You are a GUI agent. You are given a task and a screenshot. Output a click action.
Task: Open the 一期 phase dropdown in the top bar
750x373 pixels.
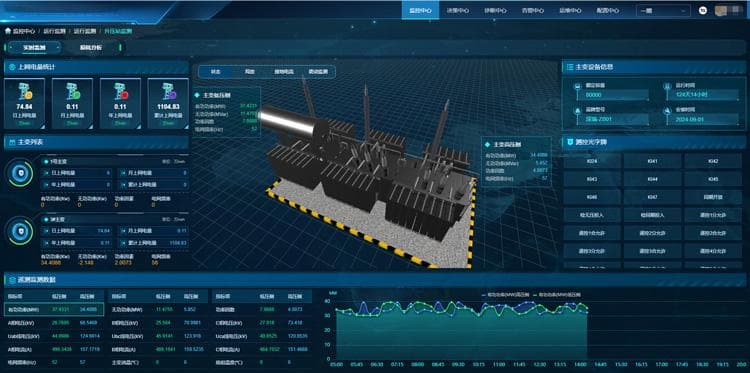663,11
